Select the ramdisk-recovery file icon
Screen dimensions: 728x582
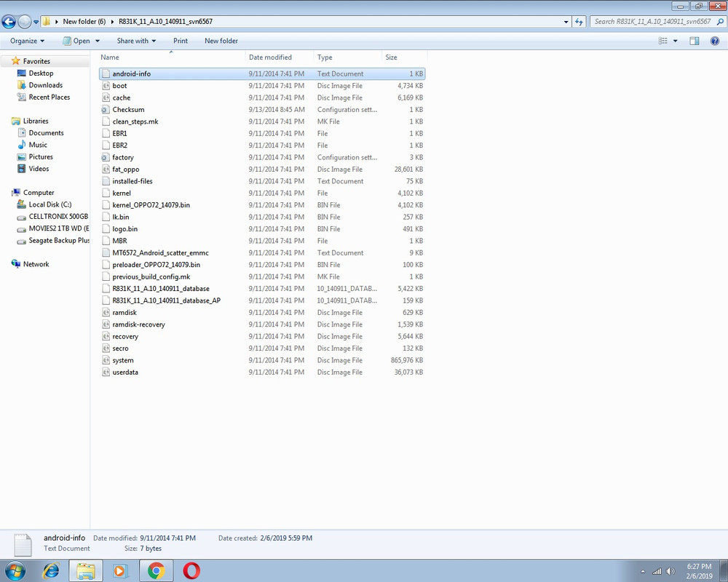coord(106,324)
